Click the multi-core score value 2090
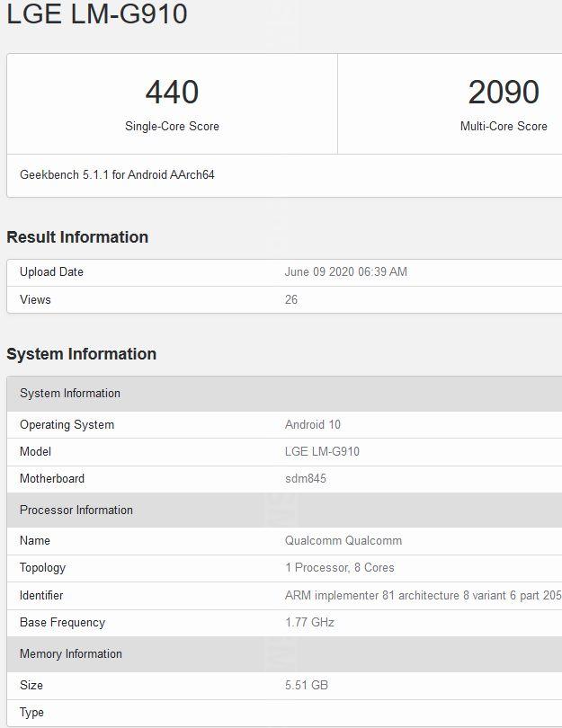Image resolution: width=562 pixels, height=728 pixels. point(504,93)
